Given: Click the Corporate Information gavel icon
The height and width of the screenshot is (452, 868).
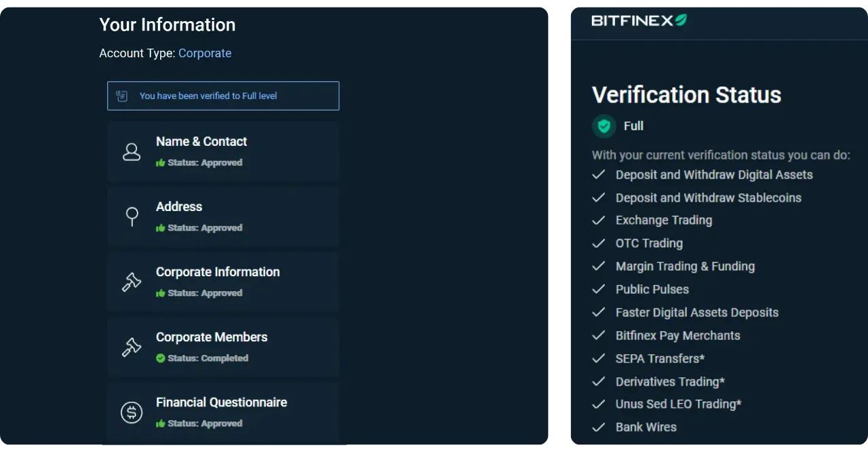Looking at the screenshot, I should [132, 282].
